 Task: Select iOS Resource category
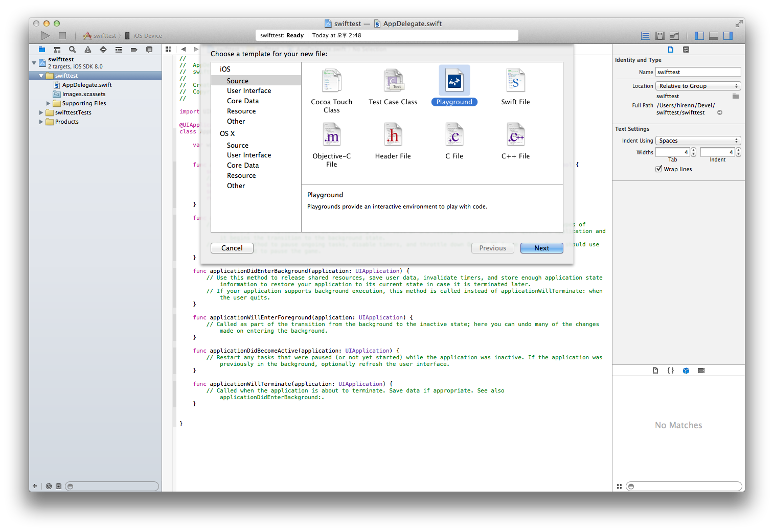click(x=256, y=111)
